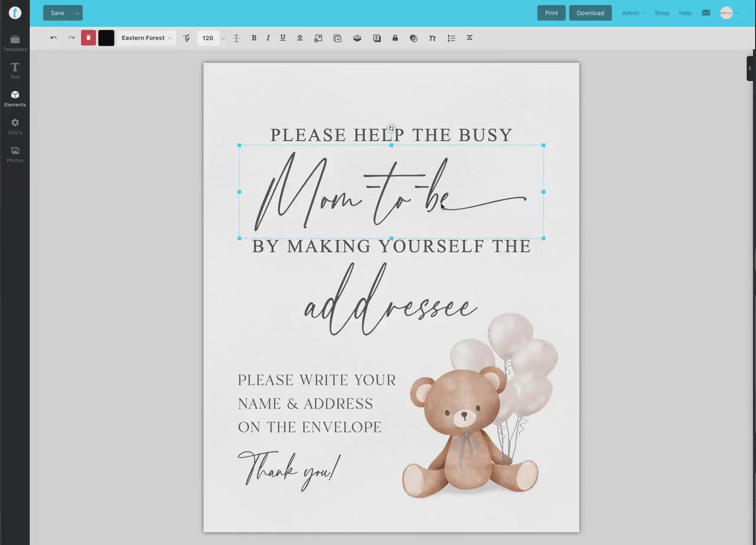
Task: Expand the font size dropdown arrow
Action: tap(223, 38)
